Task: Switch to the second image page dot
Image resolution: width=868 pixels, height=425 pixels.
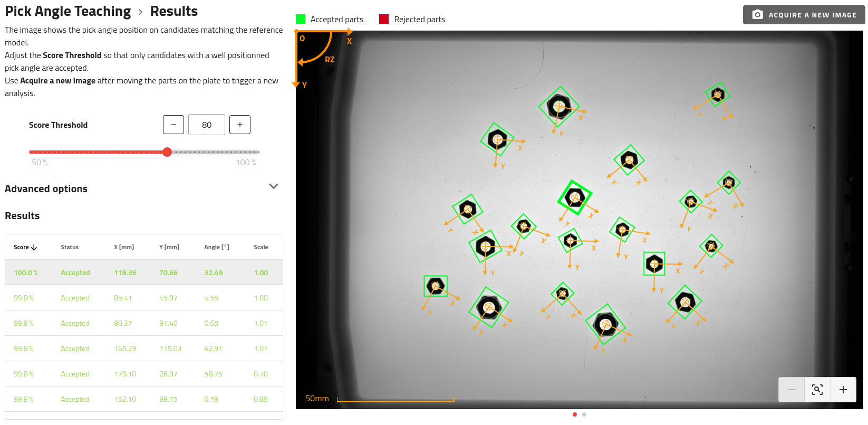Action: pyautogui.click(x=584, y=414)
